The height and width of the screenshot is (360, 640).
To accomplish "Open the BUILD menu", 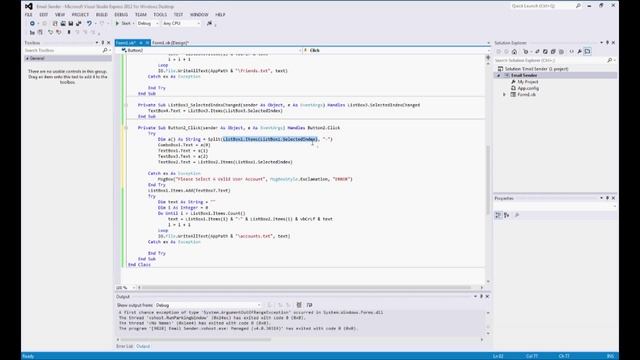I will (102, 15).
